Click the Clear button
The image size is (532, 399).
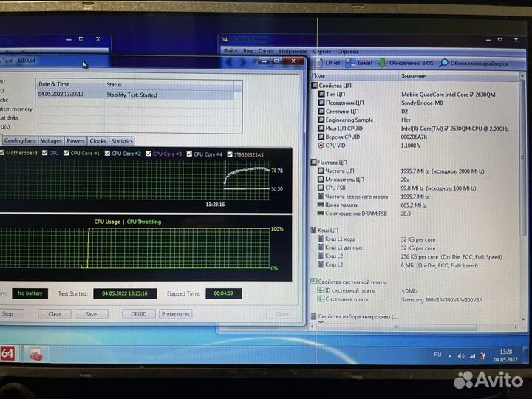tap(55, 314)
